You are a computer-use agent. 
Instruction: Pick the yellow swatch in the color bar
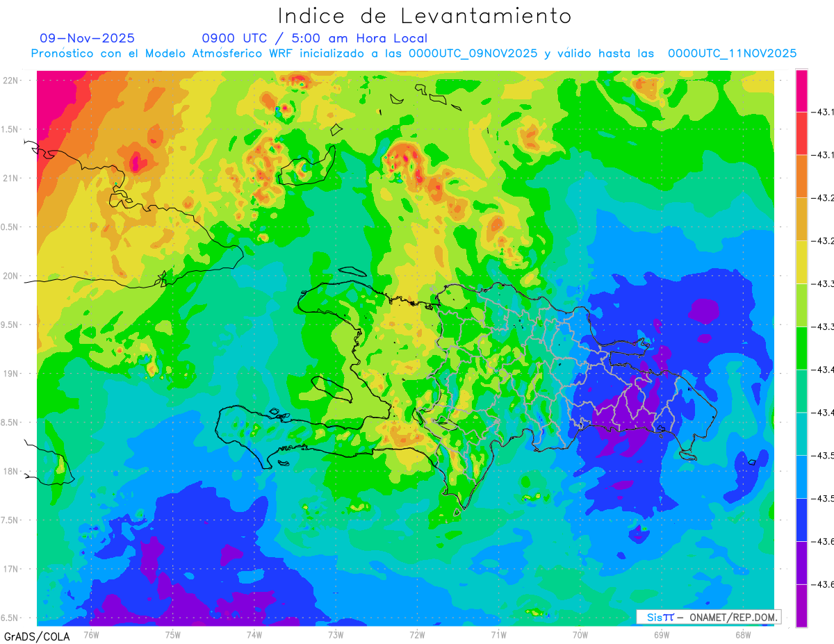click(801, 263)
